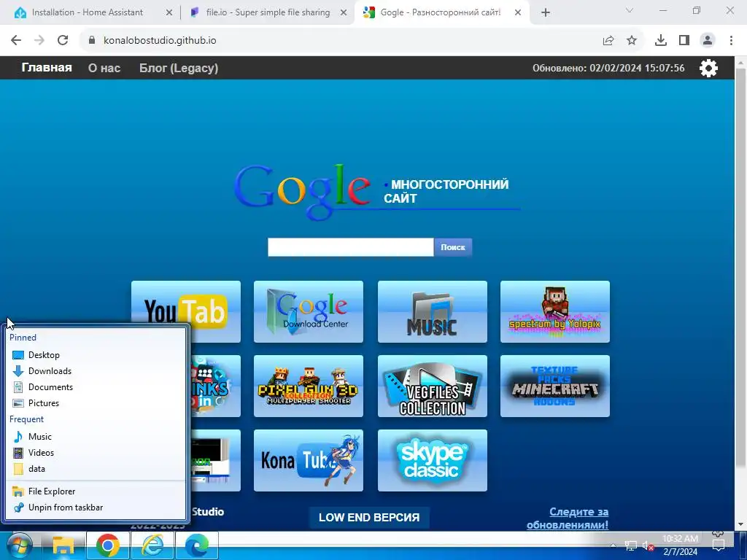Close the file.io tab
The height and width of the screenshot is (560, 747).
tap(344, 13)
